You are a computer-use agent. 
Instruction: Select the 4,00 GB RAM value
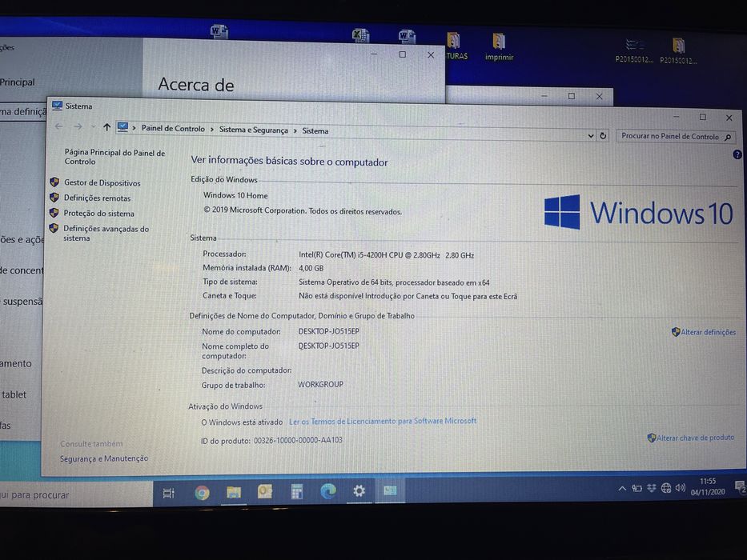click(x=311, y=269)
